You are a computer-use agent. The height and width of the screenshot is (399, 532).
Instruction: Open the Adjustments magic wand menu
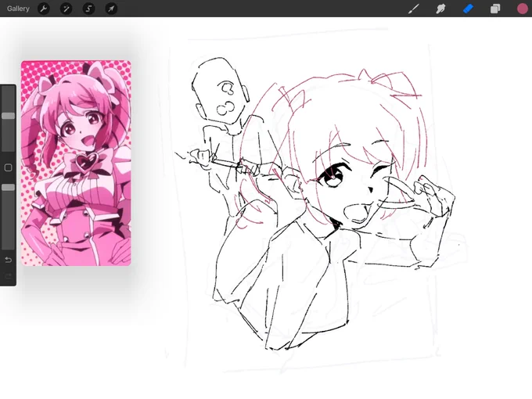point(66,9)
